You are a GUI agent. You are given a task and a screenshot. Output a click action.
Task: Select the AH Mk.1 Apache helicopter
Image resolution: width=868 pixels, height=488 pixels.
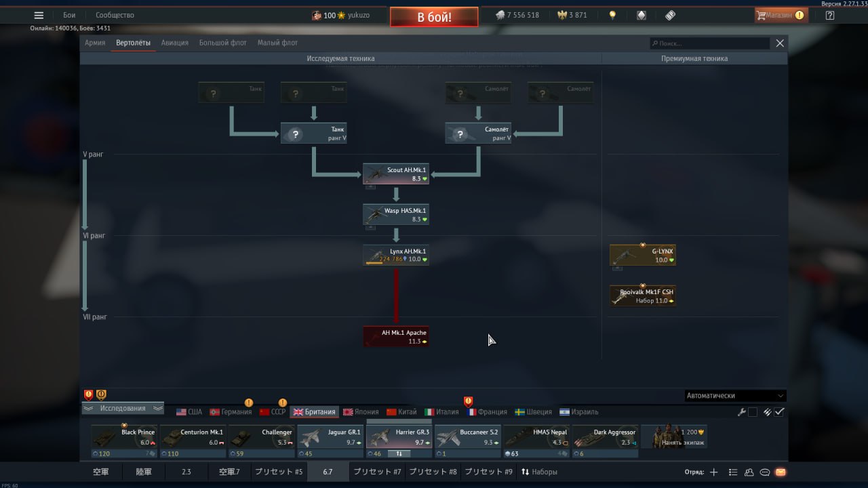point(396,336)
